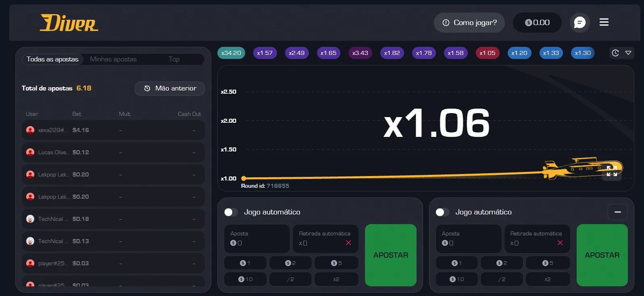Open the hamburger menu
Viewport: 644px width, 296px height.
(x=604, y=22)
